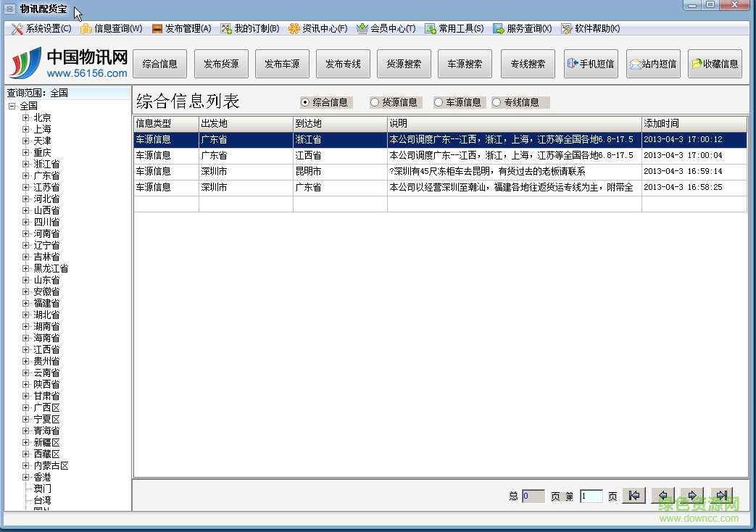Go to the next page of results
The image size is (756, 532).
click(x=691, y=495)
